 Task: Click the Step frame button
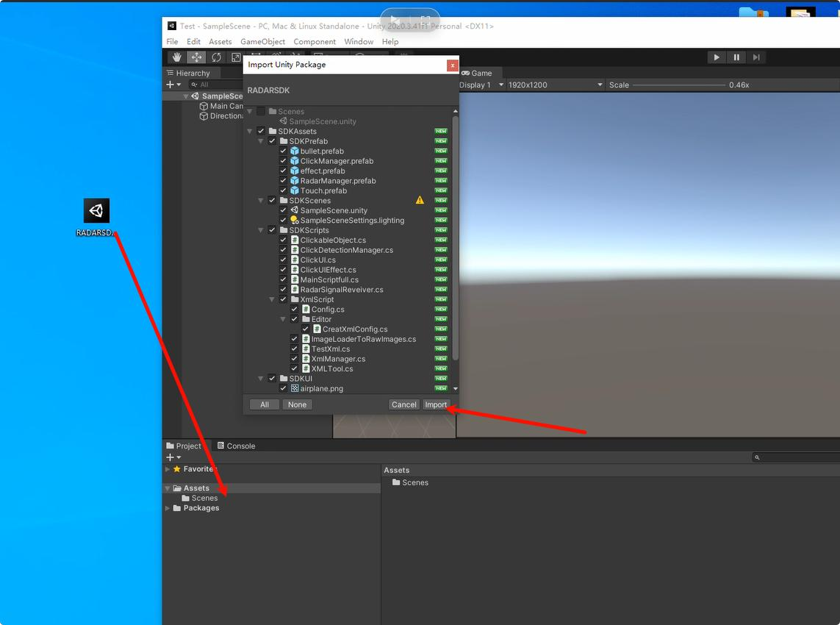[756, 57]
